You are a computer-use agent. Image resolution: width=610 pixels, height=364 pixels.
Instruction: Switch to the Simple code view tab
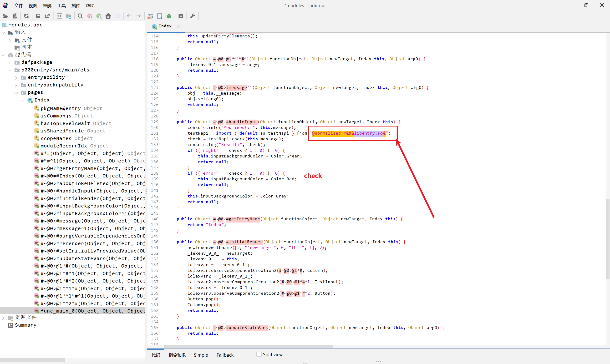tap(201, 355)
